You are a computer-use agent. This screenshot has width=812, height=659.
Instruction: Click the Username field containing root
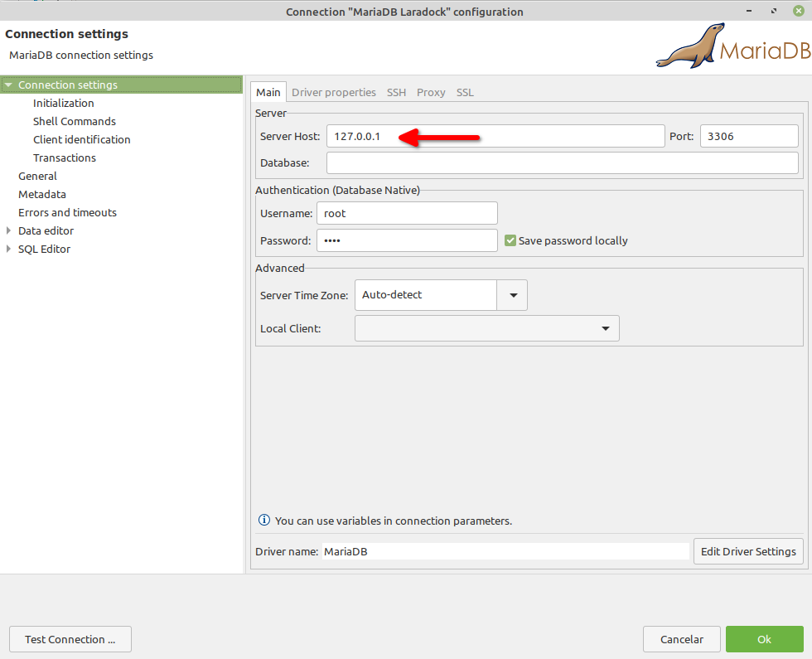pyautogui.click(x=407, y=213)
